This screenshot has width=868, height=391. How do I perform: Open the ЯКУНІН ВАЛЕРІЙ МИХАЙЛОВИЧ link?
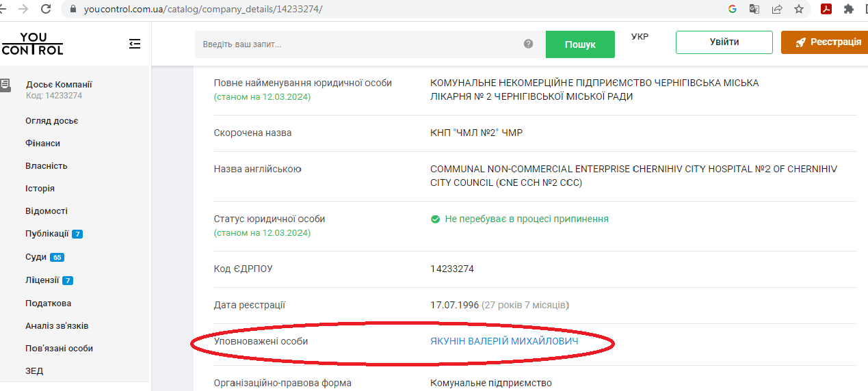tap(504, 341)
